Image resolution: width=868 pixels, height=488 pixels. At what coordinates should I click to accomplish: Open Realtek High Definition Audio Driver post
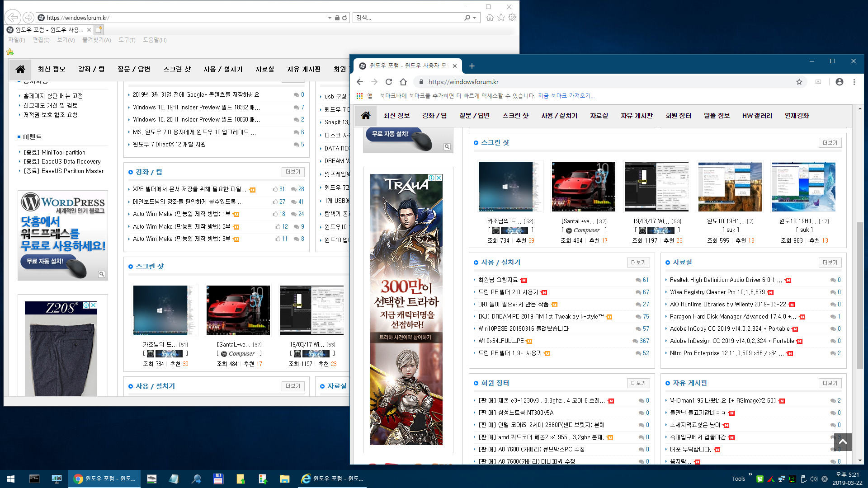(x=726, y=280)
